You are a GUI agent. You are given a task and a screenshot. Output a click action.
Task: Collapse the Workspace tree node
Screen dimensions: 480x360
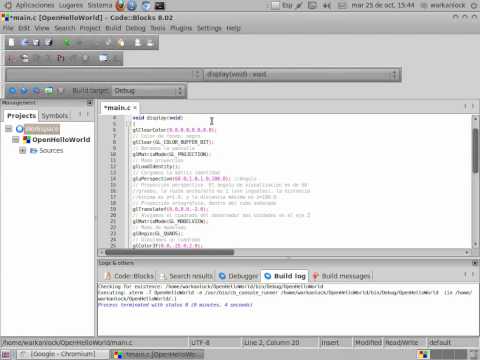(x=9, y=129)
